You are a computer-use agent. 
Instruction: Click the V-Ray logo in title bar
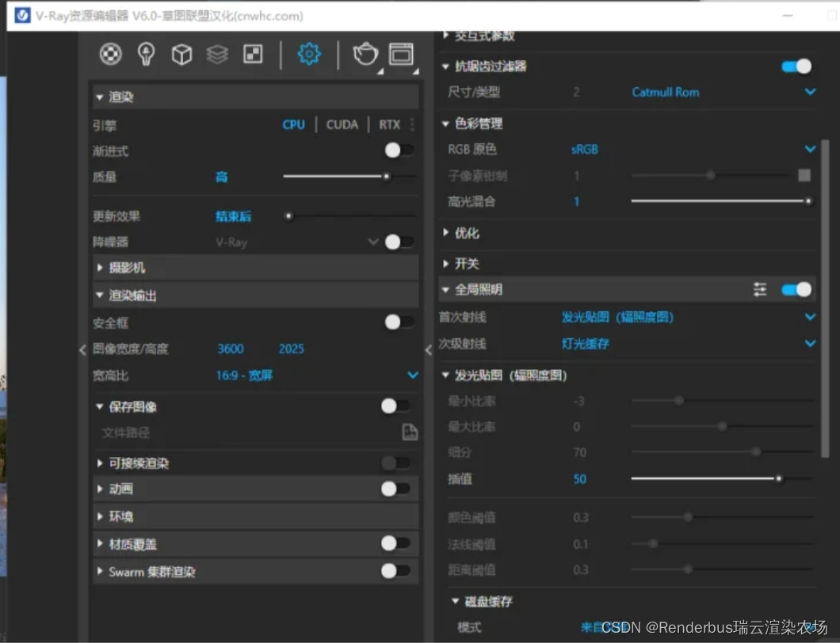point(22,16)
